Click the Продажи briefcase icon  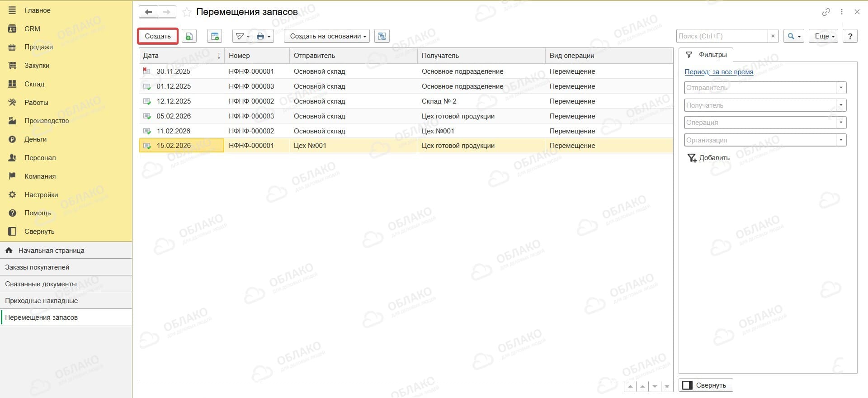[13, 47]
